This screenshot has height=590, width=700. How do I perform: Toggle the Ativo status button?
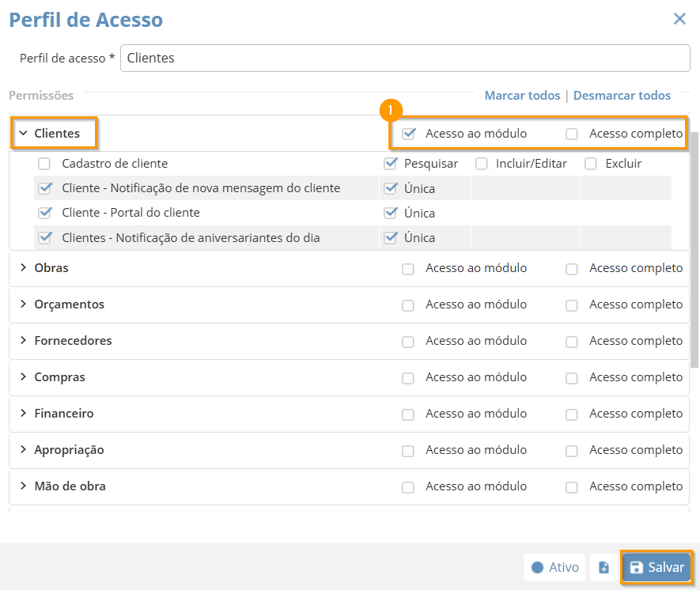pyautogui.click(x=554, y=567)
